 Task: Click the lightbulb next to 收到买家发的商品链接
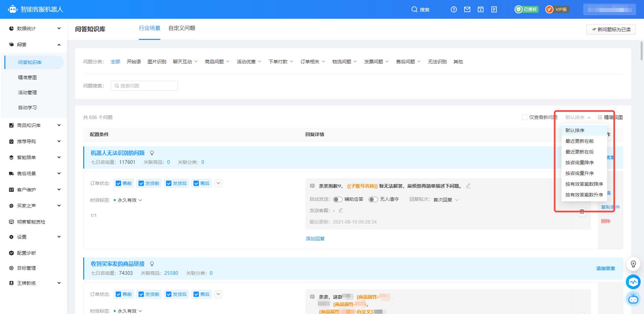152,264
